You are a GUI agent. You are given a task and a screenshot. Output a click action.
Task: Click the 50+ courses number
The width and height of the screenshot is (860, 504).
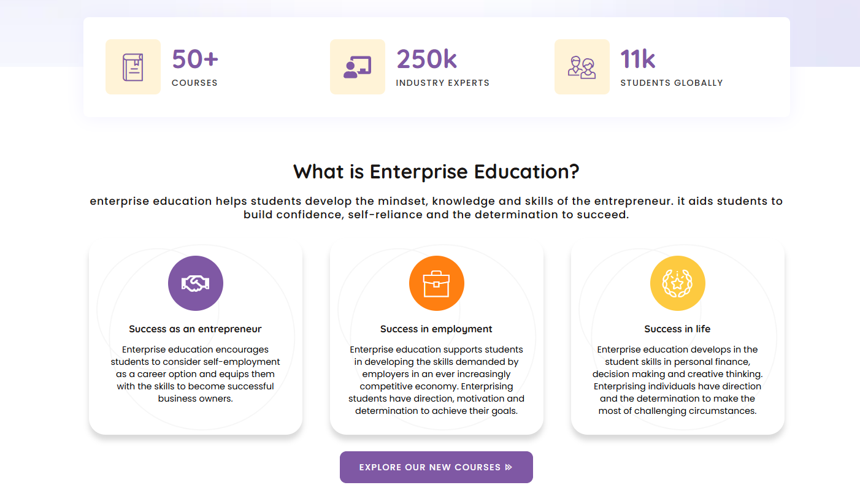click(195, 59)
